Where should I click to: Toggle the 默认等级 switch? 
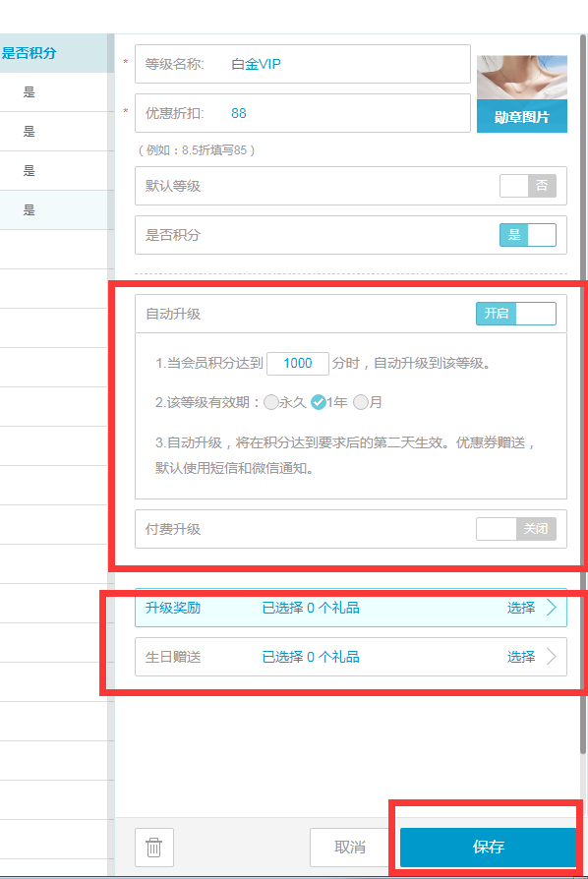(528, 186)
